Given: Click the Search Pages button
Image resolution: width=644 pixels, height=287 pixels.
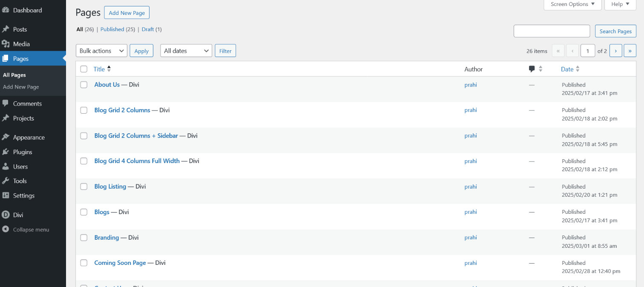Looking at the screenshot, I should tap(615, 31).
